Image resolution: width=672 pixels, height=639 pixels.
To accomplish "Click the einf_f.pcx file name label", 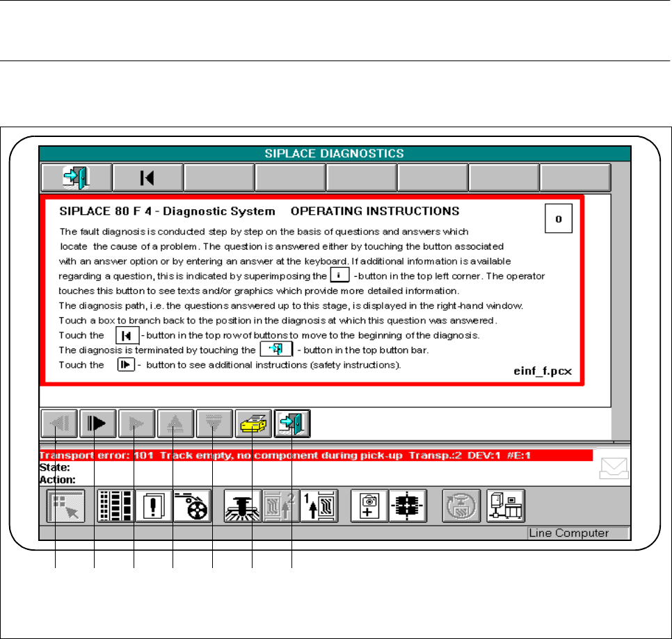I will pyautogui.click(x=543, y=371).
